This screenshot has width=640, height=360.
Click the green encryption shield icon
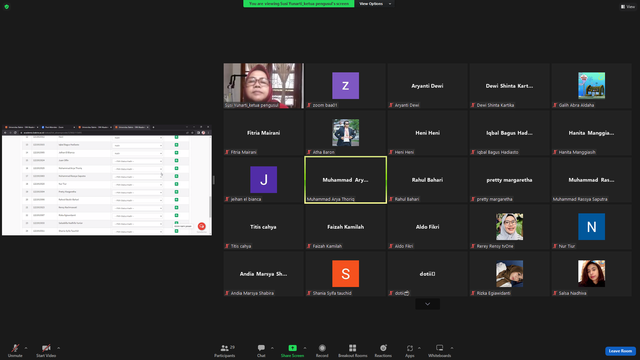click(7, 7)
